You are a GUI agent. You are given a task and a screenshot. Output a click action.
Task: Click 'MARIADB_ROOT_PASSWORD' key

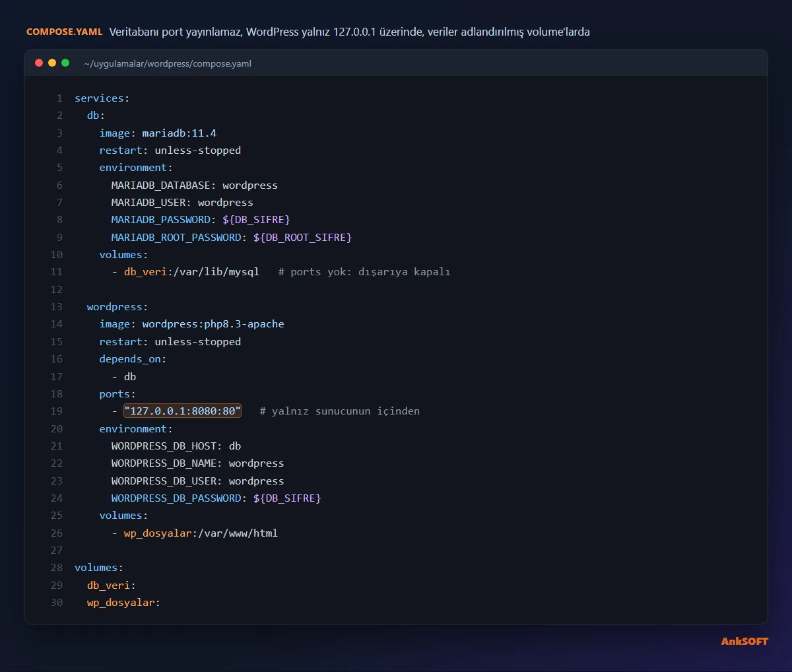click(x=176, y=238)
